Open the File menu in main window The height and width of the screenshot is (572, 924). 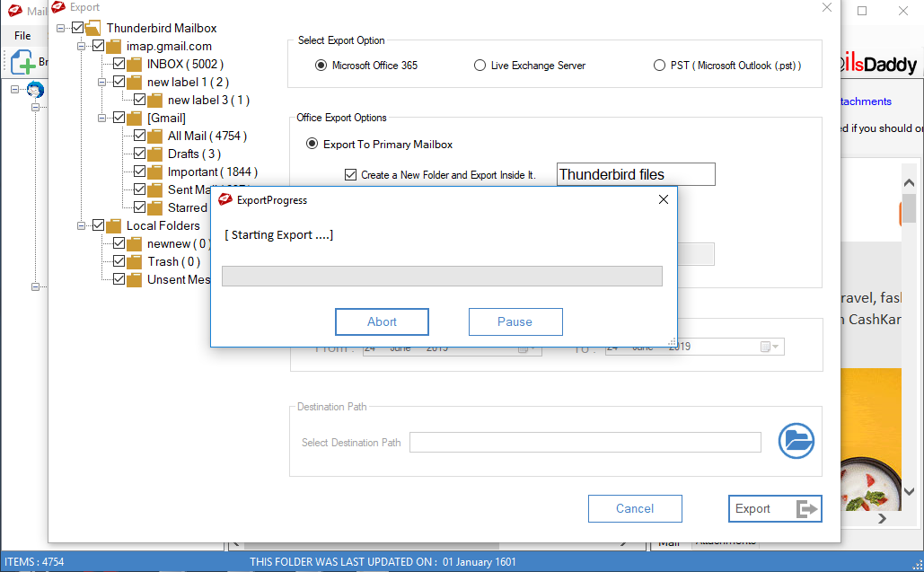(x=22, y=36)
